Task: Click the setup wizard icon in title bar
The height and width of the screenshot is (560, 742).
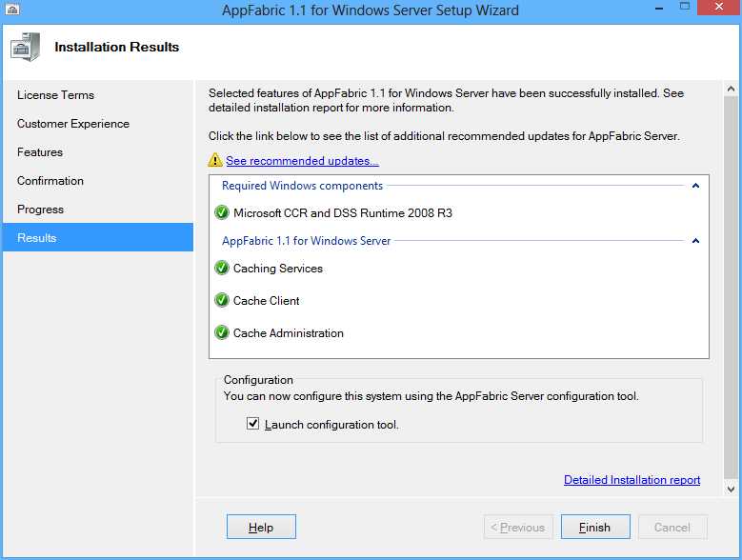Action: click(11, 9)
